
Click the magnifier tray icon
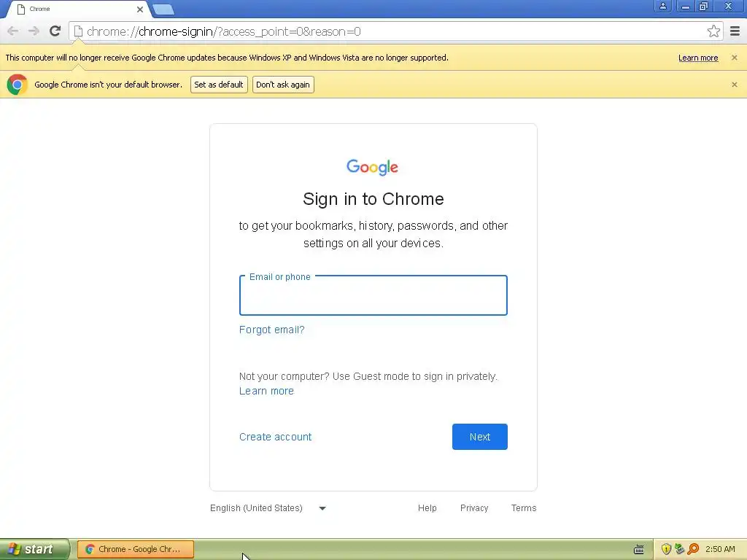(x=693, y=549)
